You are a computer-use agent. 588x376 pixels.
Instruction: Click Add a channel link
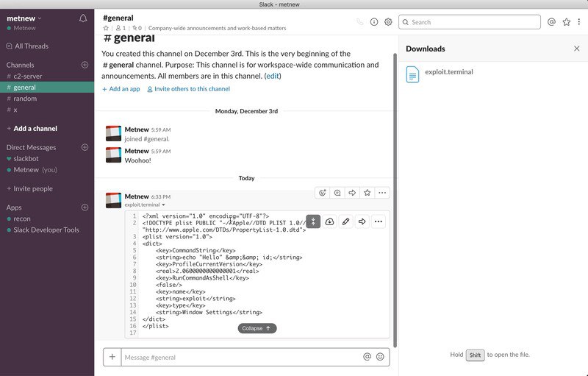pos(35,128)
